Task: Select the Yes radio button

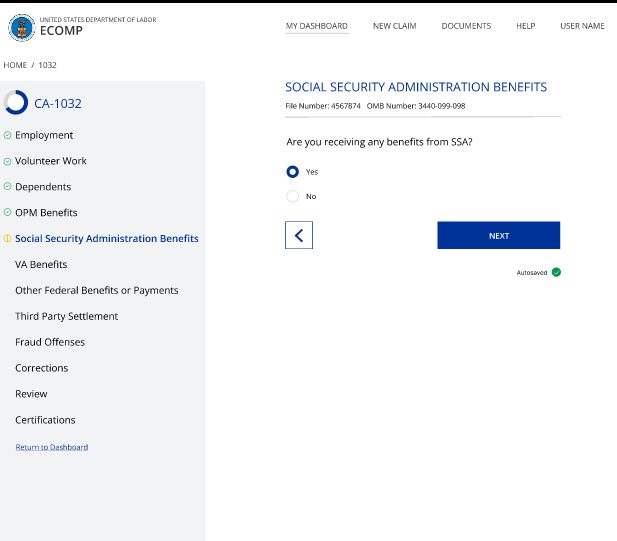Action: [293, 172]
